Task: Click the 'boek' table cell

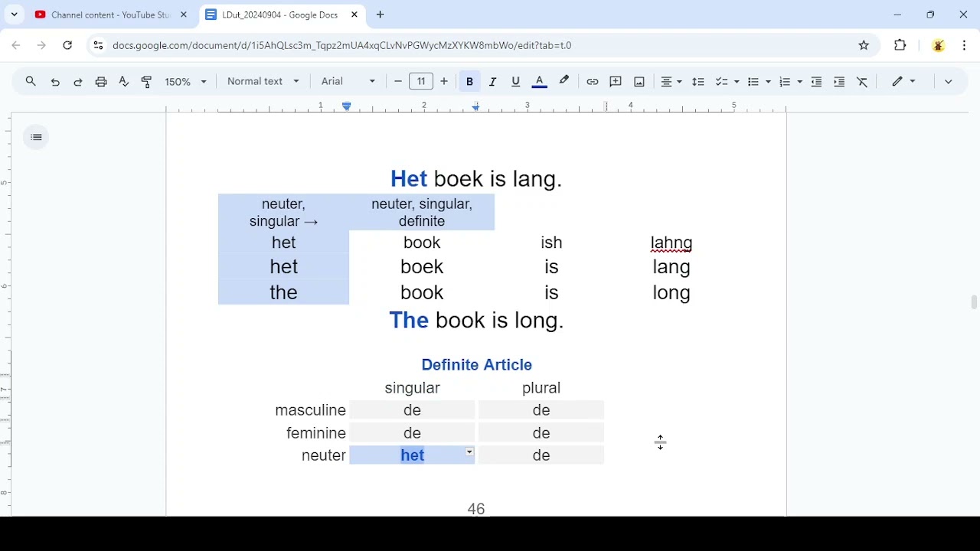Action: [422, 266]
